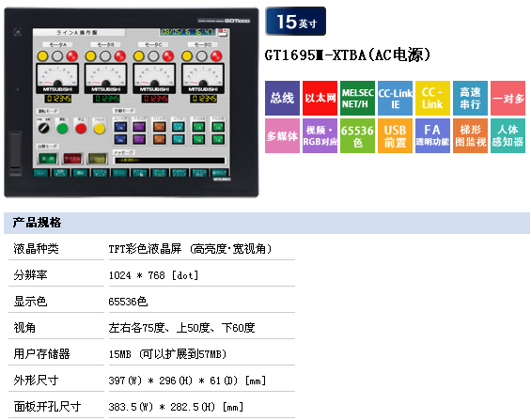Click the 15英寸 size badge
The width and height of the screenshot is (531, 420).
[296, 22]
